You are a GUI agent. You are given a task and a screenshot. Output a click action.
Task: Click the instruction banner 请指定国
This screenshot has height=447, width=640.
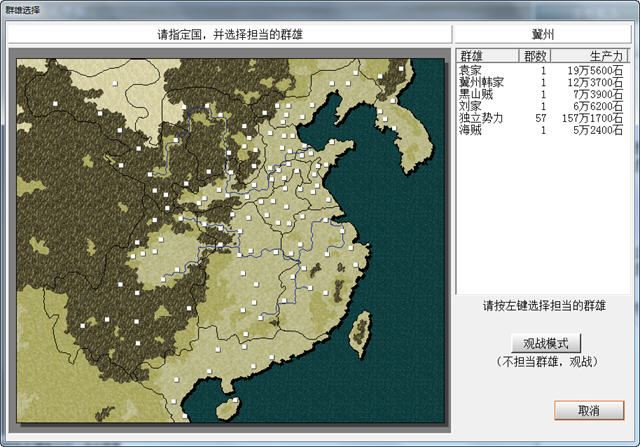pos(229,34)
